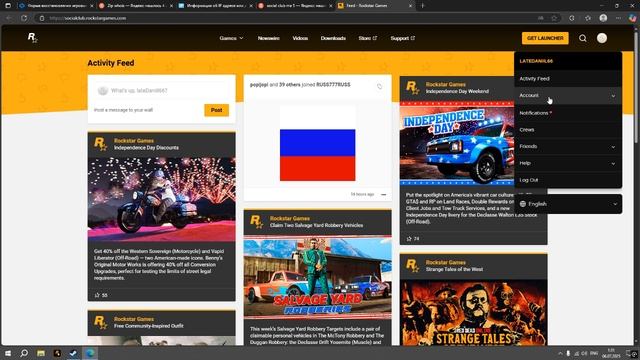Click the browser back arrow
This screenshot has height=360, width=640.
pos(9,18)
